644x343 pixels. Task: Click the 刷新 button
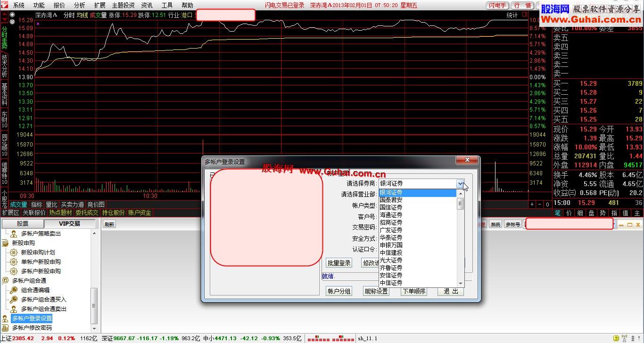109,224
